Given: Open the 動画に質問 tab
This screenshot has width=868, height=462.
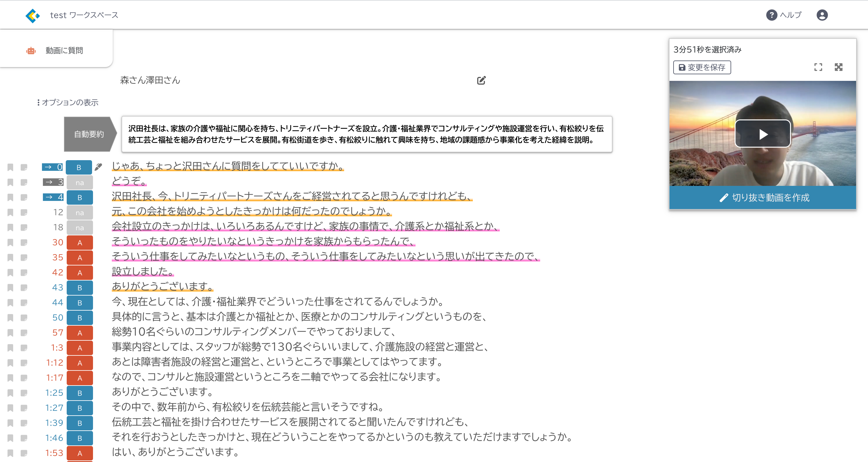Looking at the screenshot, I should [x=64, y=50].
